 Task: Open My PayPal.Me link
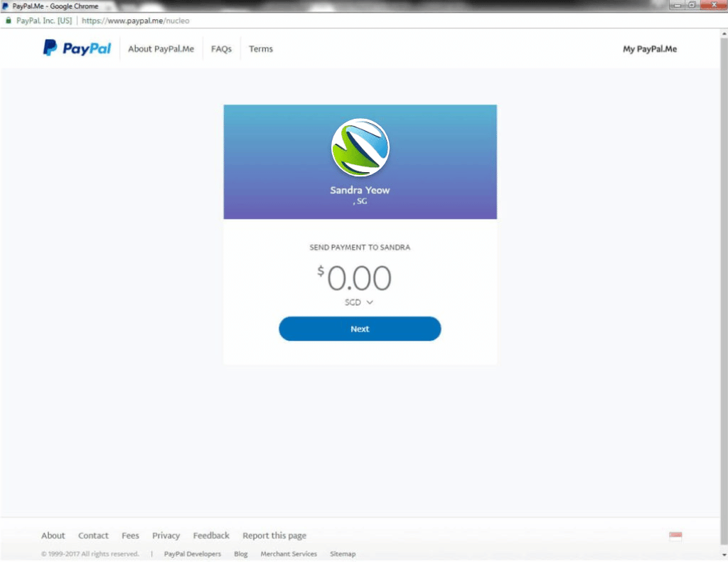(x=650, y=49)
